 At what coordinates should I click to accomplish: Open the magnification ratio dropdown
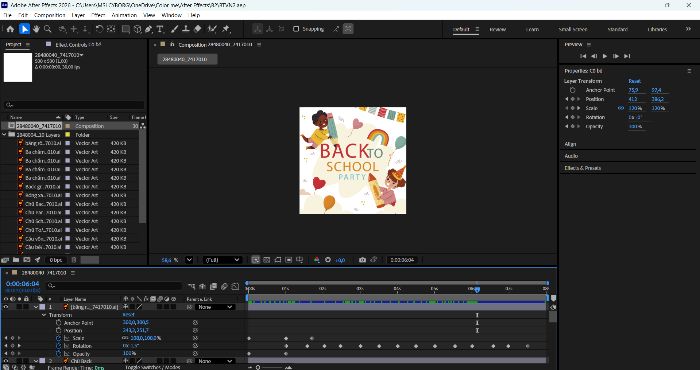(x=189, y=260)
